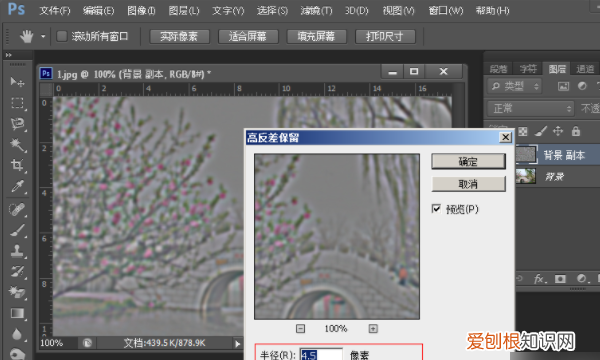This screenshot has width=600, height=360.
Task: Open layer filter type dropdown
Action: [x=515, y=86]
